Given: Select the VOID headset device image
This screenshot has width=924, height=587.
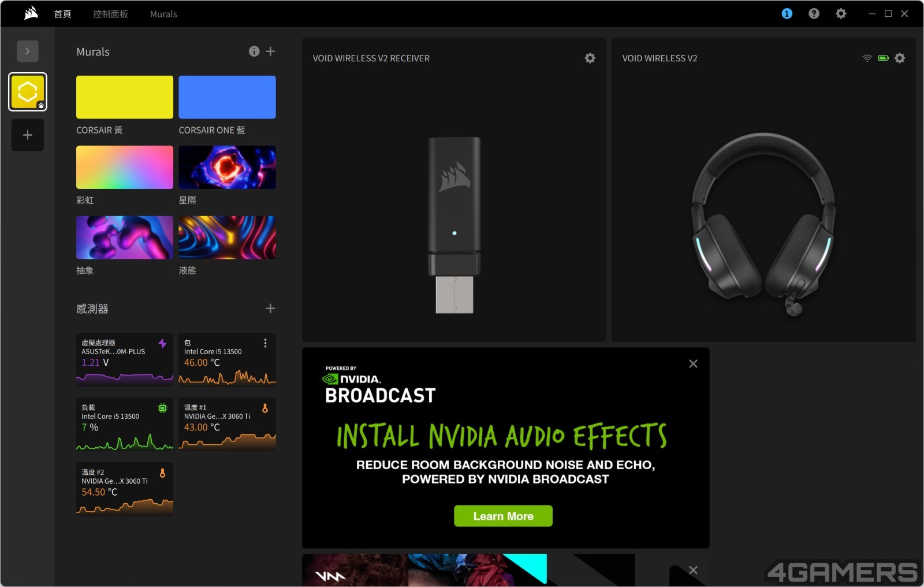Looking at the screenshot, I should coord(763,224).
